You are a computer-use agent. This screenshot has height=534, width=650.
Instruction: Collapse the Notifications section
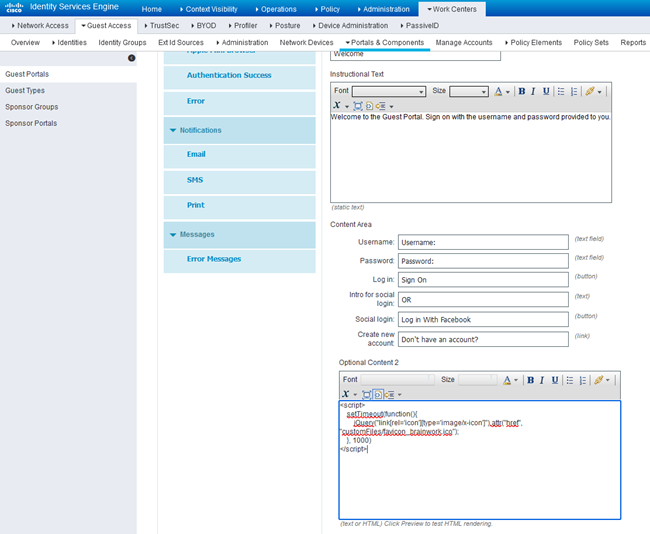(x=173, y=130)
